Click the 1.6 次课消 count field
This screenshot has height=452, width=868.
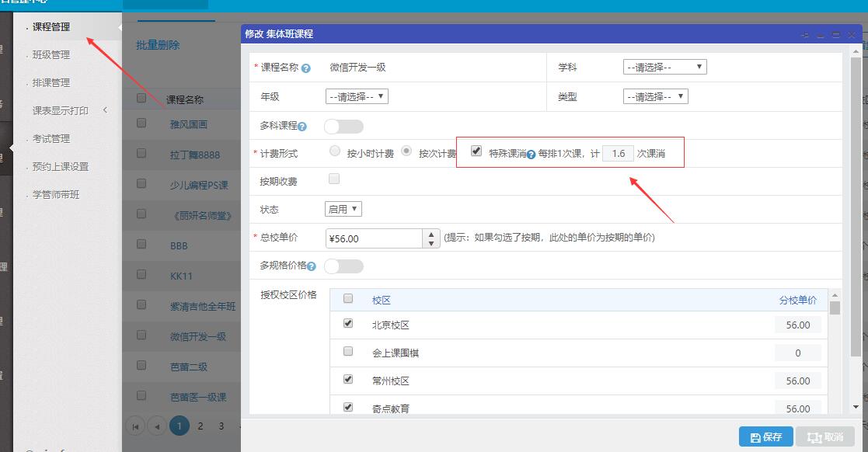click(x=618, y=154)
